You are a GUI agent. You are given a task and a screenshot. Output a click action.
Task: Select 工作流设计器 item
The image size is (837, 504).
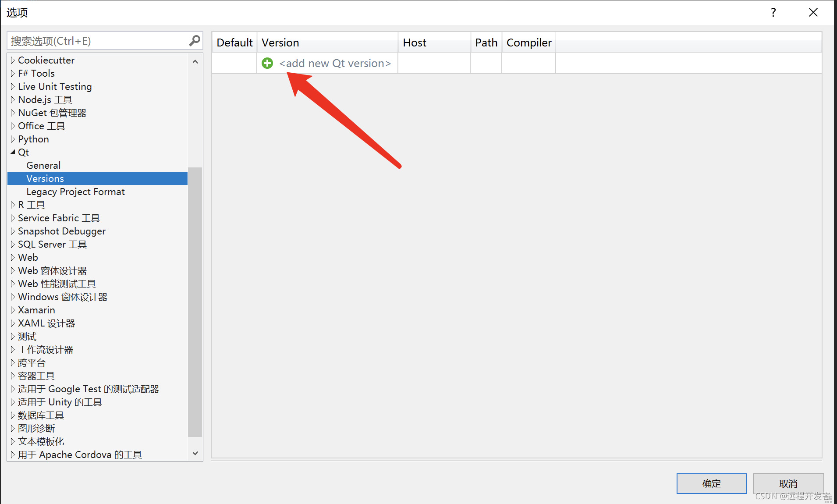click(46, 349)
